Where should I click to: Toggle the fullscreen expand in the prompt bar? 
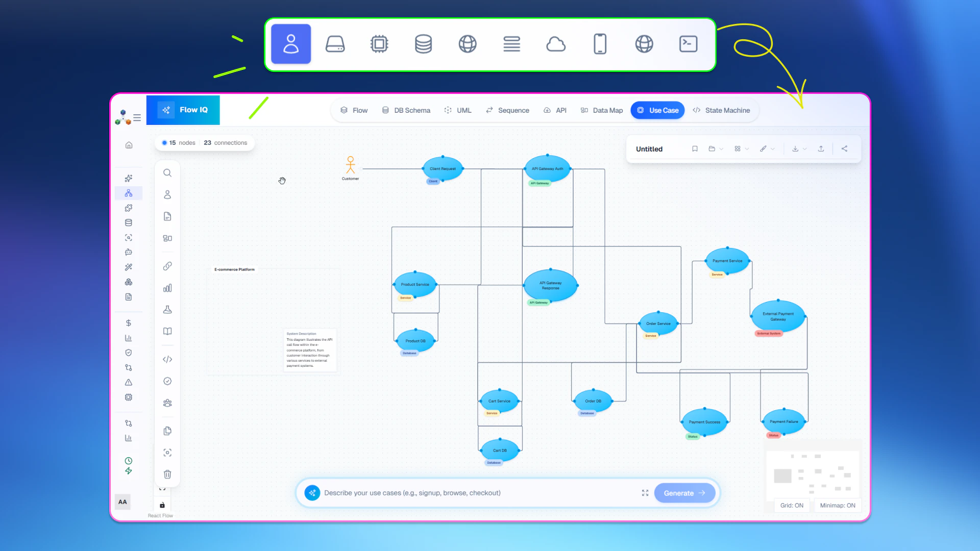tap(645, 493)
